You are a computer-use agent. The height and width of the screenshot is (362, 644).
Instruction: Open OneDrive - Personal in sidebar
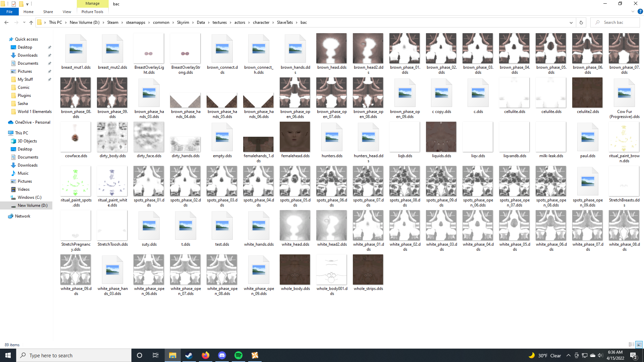pos(33,122)
